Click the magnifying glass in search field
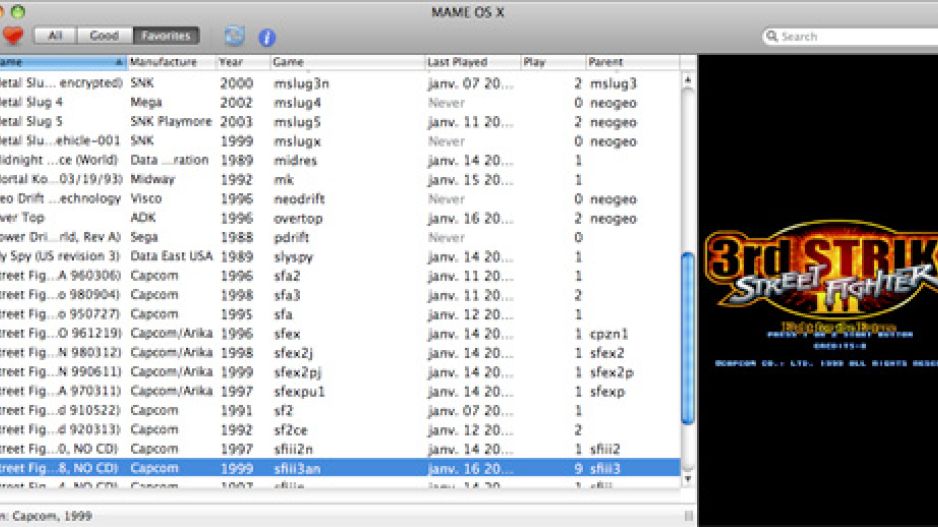This screenshot has height=527, width=938. coord(772,37)
